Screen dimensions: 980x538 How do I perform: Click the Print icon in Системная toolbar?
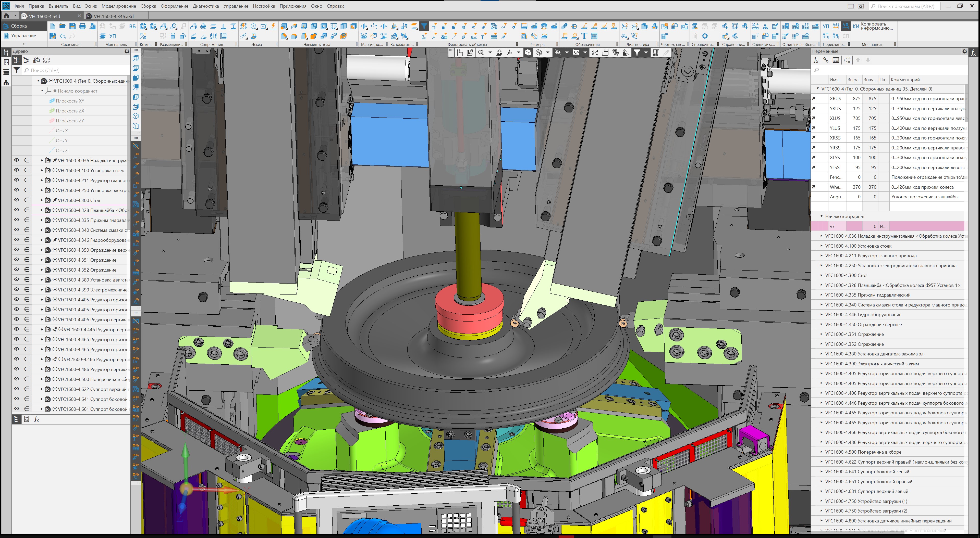82,26
